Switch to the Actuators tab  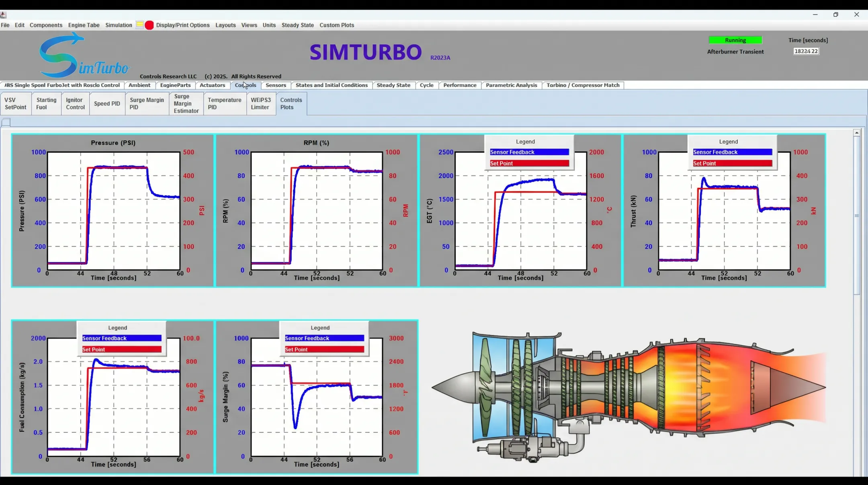212,85
